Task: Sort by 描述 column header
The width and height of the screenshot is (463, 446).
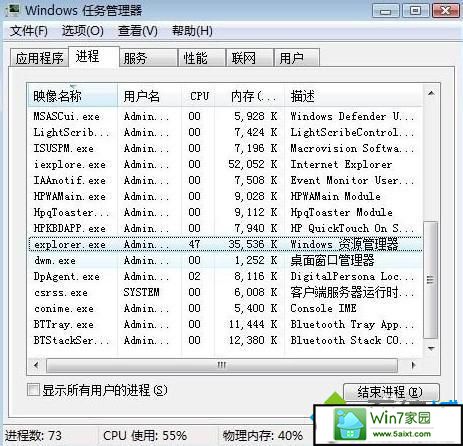Action: tap(353, 96)
